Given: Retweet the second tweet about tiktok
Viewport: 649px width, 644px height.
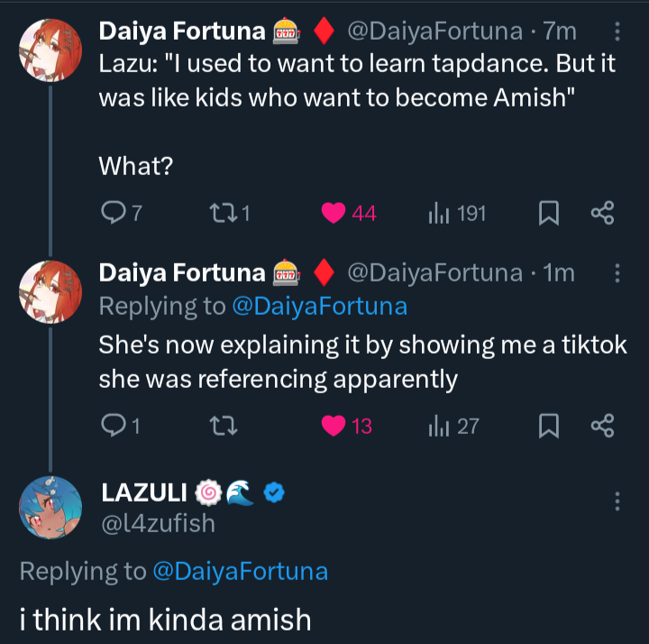Looking at the screenshot, I should point(221,426).
